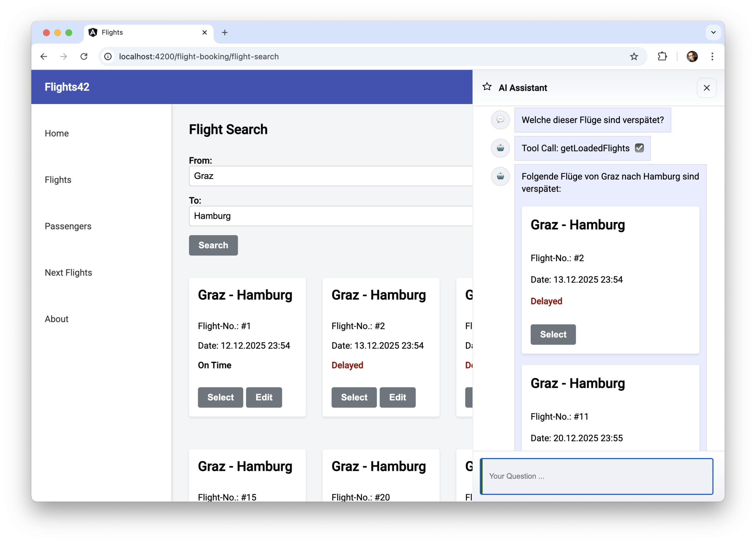The height and width of the screenshot is (543, 756).
Task: Open the Passengers navigation item
Action: pyautogui.click(x=68, y=226)
